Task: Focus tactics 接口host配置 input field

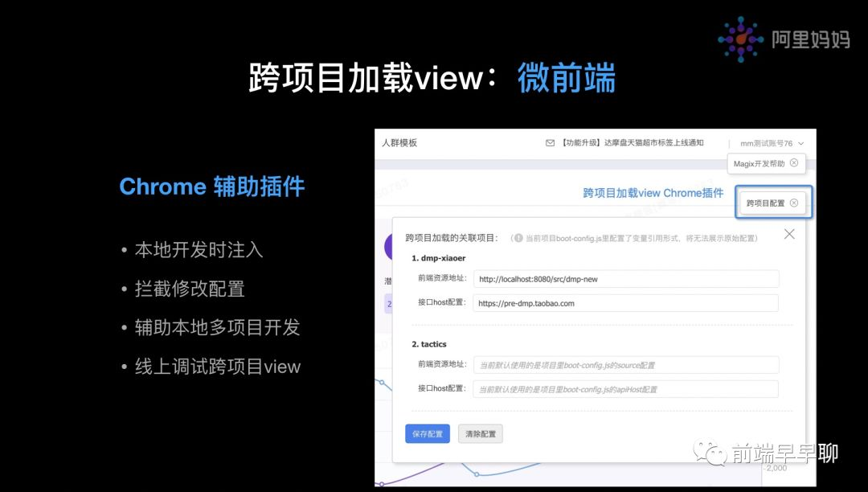Action: click(x=625, y=389)
